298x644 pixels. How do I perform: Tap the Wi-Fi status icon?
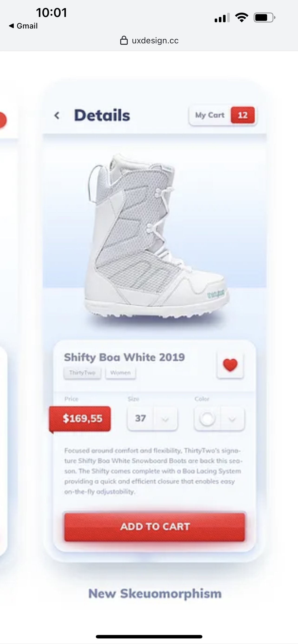(x=242, y=17)
